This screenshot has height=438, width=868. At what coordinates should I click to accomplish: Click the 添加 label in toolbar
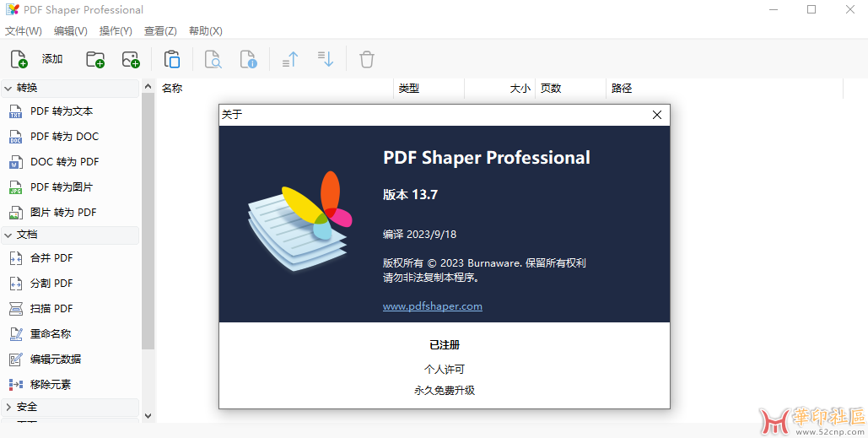tap(52, 59)
